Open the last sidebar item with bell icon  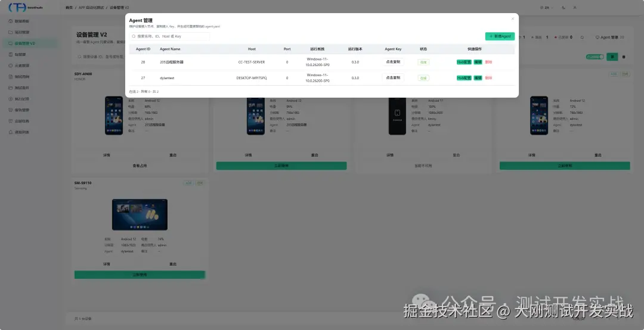[19, 132]
